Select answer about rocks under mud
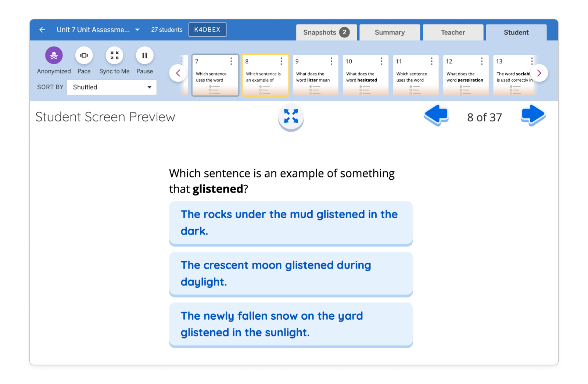 click(x=291, y=223)
